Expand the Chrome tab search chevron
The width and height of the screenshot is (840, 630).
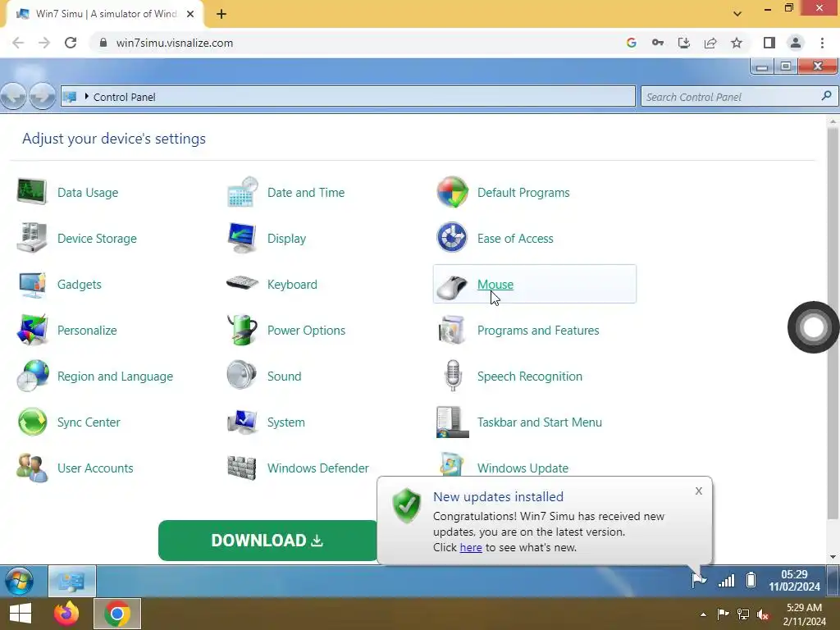737,14
